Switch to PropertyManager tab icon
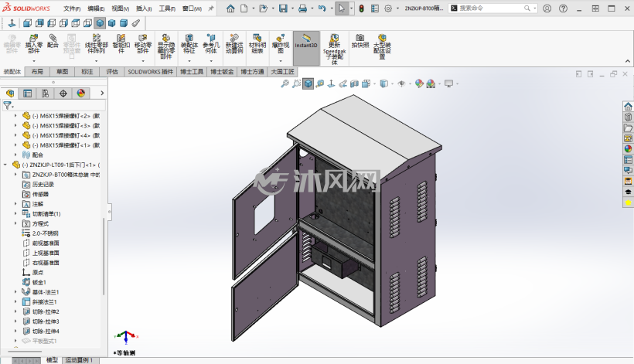The image size is (634, 364). [28, 94]
